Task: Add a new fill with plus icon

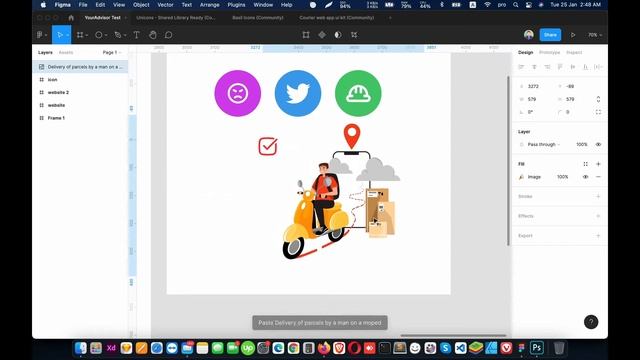Action: click(598, 164)
